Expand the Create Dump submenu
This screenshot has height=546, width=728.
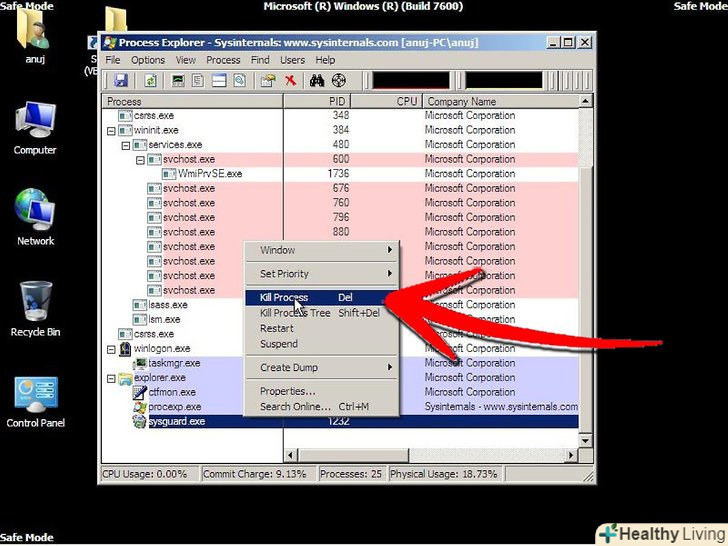[322, 368]
